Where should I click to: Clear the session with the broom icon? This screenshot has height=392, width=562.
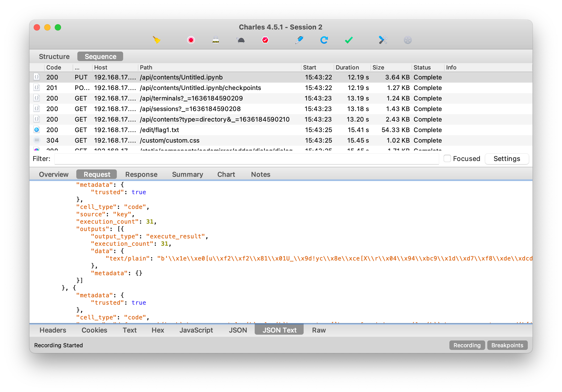(157, 40)
